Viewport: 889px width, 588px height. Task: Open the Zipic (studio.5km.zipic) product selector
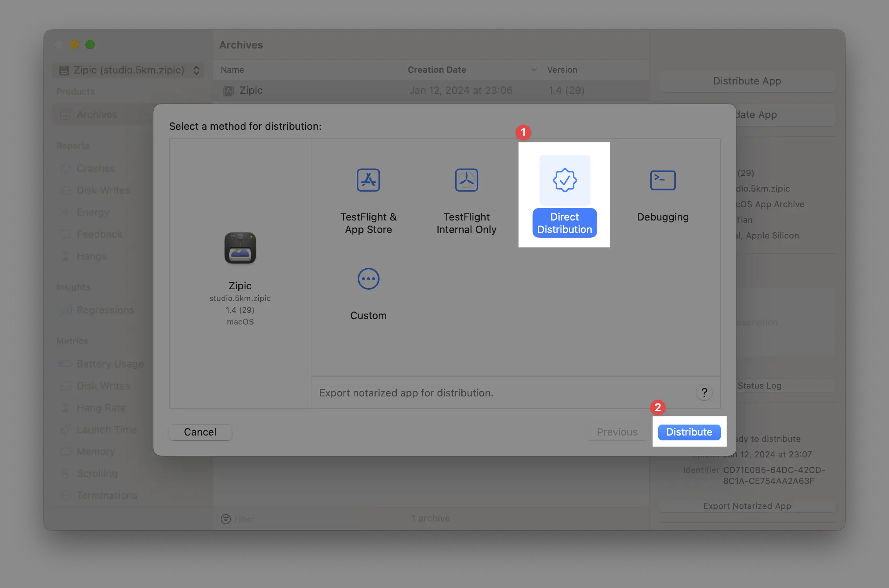[129, 70]
